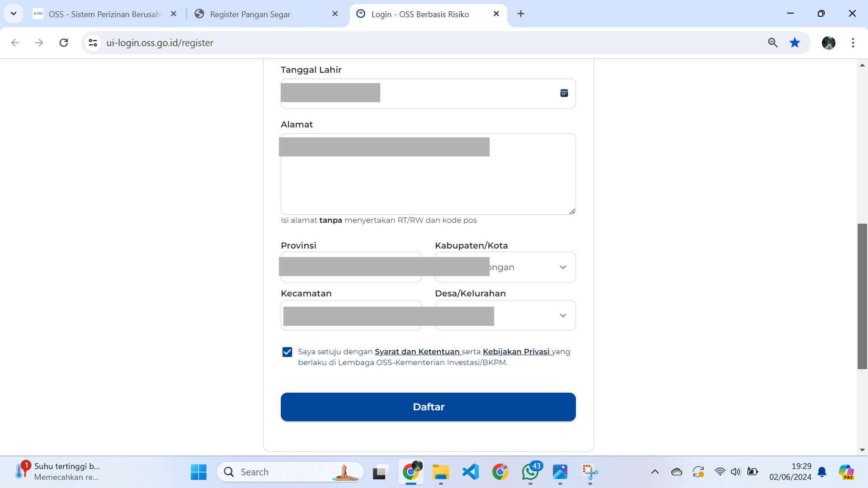Open a new browser tab
Image resolution: width=868 pixels, height=488 pixels.
pos(521,14)
